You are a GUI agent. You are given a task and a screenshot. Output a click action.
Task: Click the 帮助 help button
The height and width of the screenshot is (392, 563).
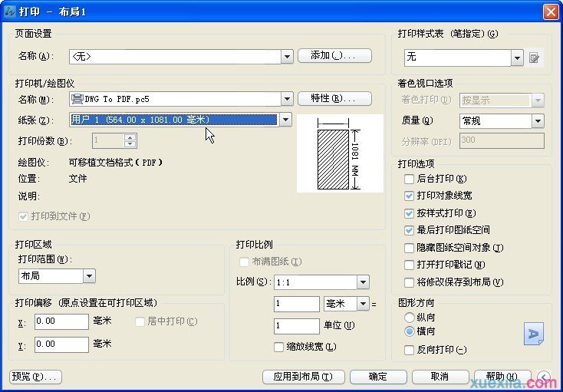point(502,377)
